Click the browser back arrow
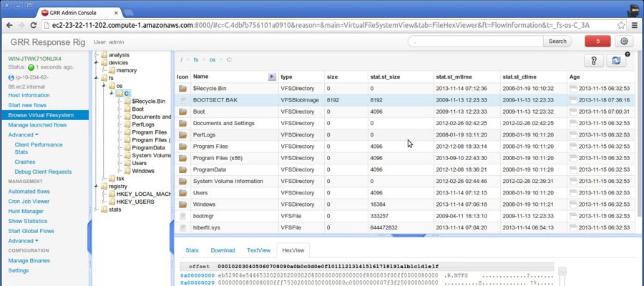 click(9, 25)
